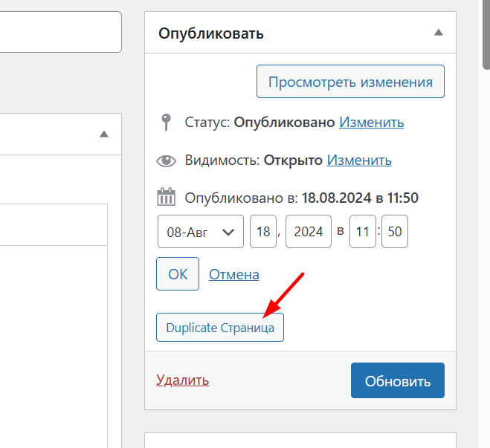Click the red Удалить link
490x448 pixels.
click(182, 380)
